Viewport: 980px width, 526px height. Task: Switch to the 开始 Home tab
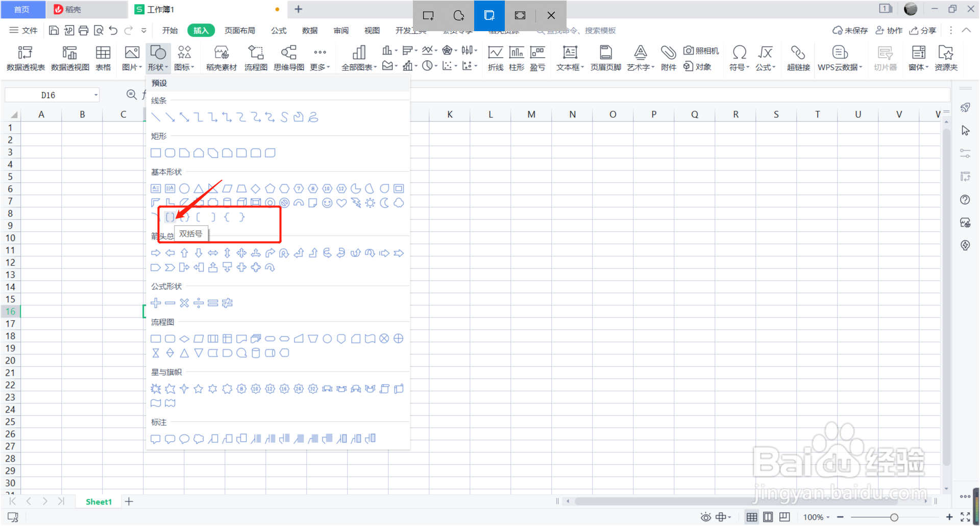tap(170, 30)
